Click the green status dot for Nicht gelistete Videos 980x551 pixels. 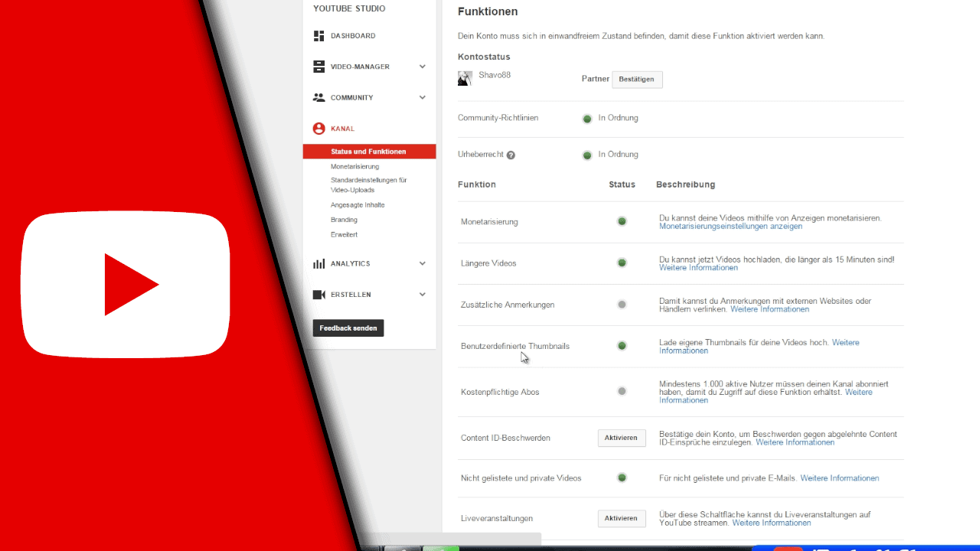(x=622, y=478)
